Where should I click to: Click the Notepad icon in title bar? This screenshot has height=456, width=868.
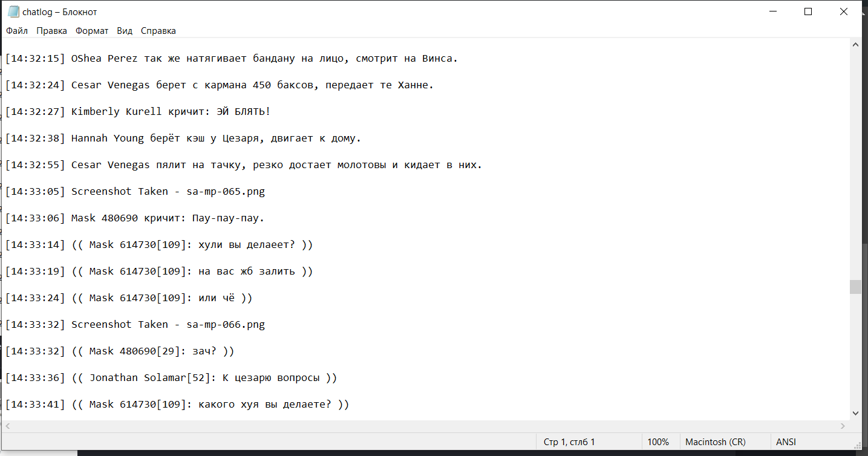(x=13, y=12)
